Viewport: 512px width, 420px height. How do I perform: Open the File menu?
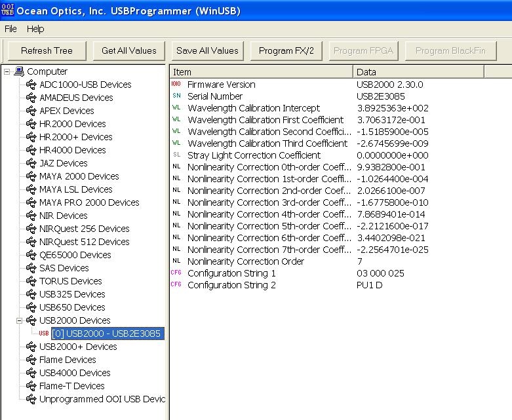tap(10, 29)
